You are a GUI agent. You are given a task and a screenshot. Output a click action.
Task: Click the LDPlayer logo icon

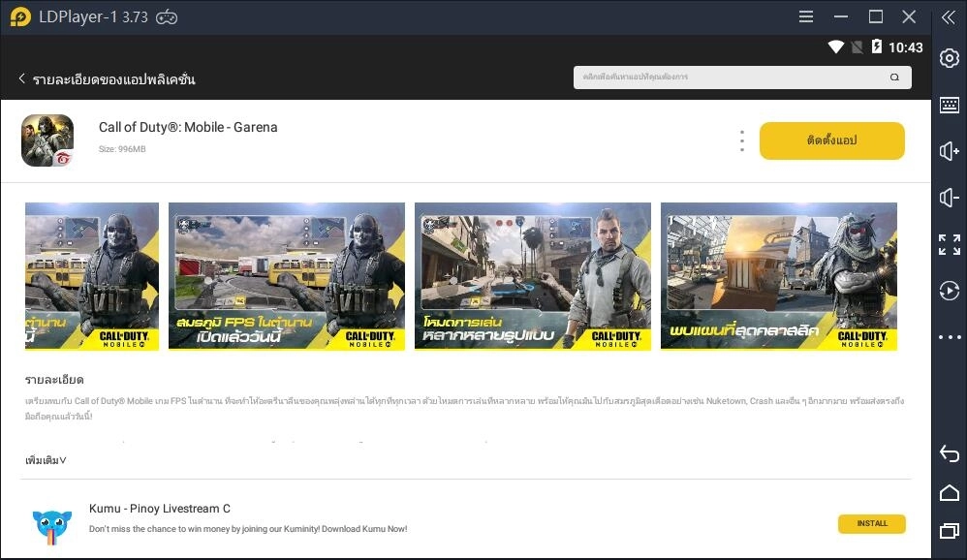click(20, 16)
